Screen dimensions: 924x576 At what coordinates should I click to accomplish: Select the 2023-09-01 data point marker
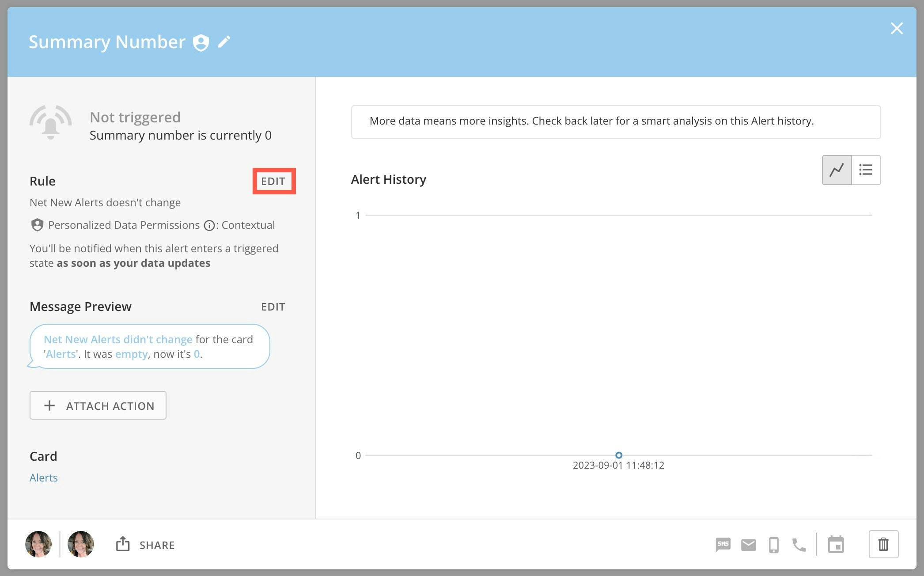[619, 455]
